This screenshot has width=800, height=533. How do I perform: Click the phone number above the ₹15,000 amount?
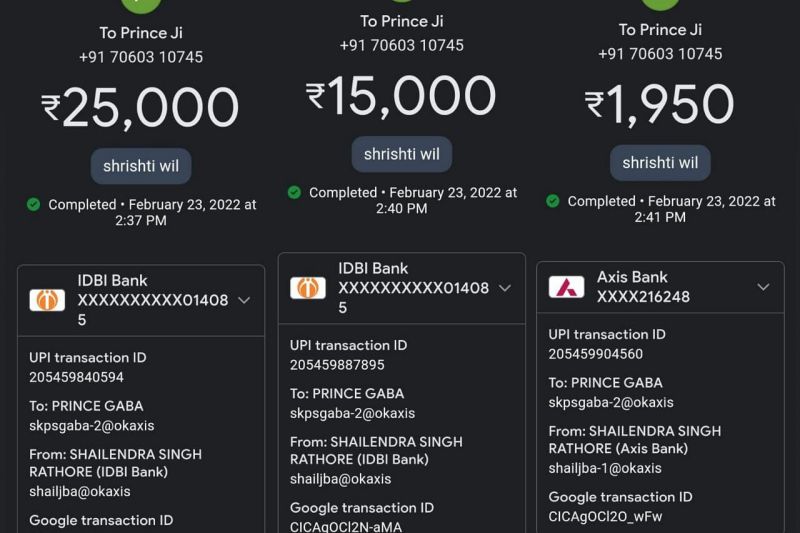[401, 45]
